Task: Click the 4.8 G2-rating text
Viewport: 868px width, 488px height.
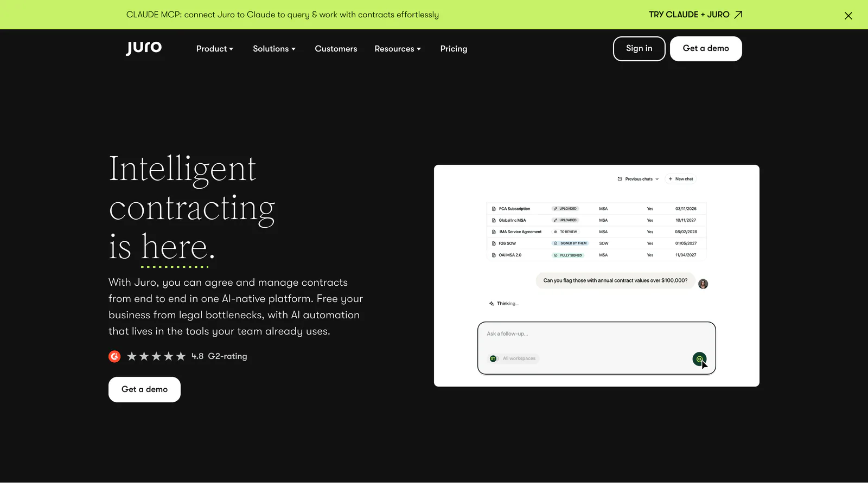Action: [219, 356]
